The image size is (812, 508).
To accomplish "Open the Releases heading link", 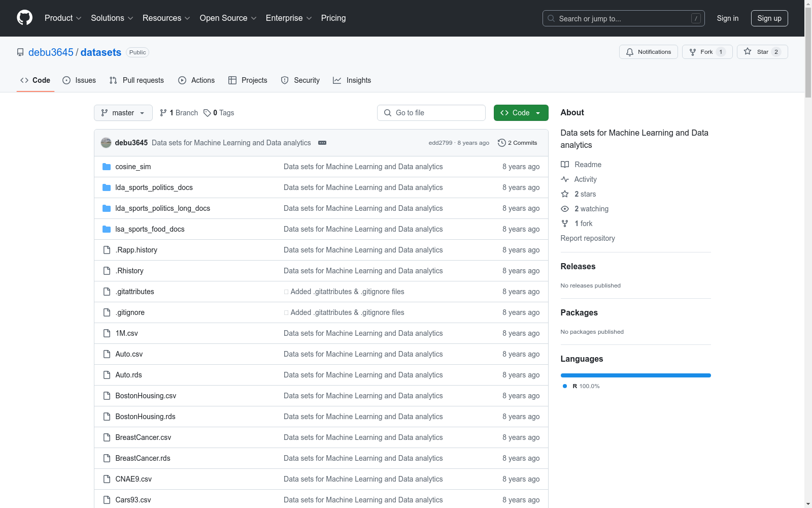I will [578, 266].
